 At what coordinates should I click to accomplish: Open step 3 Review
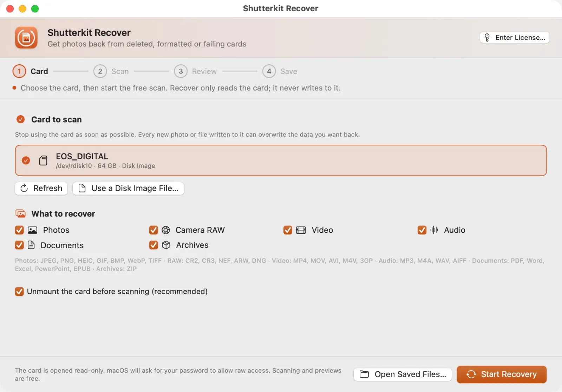195,71
